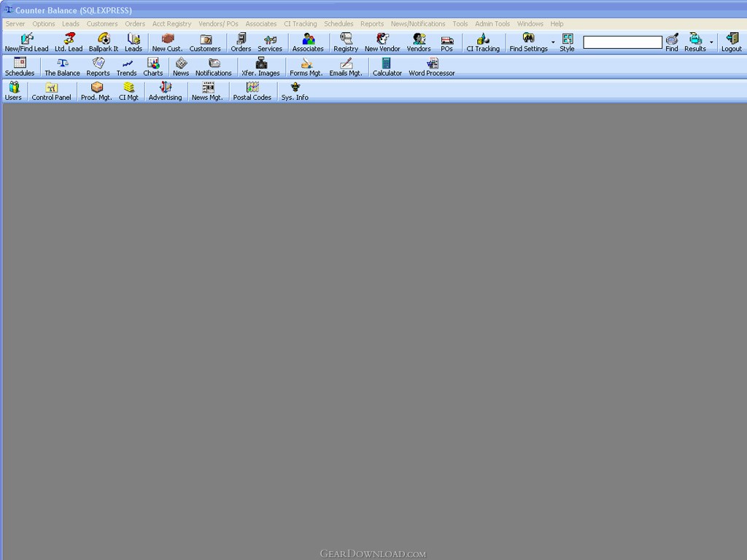Open the Reports toolbar icon
The image size is (747, 560).
tap(98, 66)
